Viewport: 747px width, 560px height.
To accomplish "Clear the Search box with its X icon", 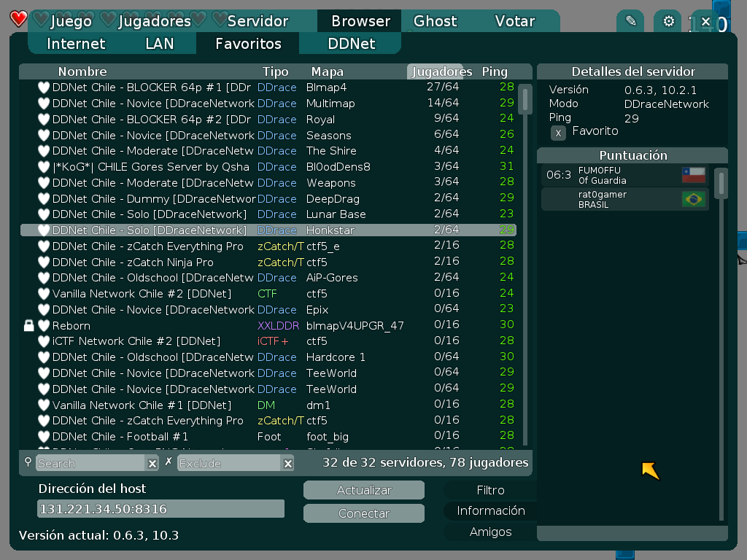I will 152,462.
